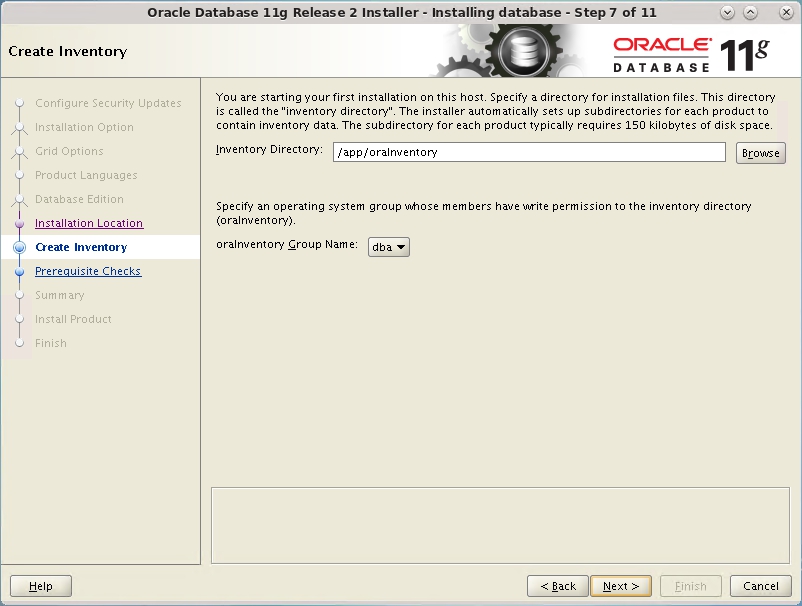Click Install Product step label
This screenshot has height=606, width=802.
point(73,319)
